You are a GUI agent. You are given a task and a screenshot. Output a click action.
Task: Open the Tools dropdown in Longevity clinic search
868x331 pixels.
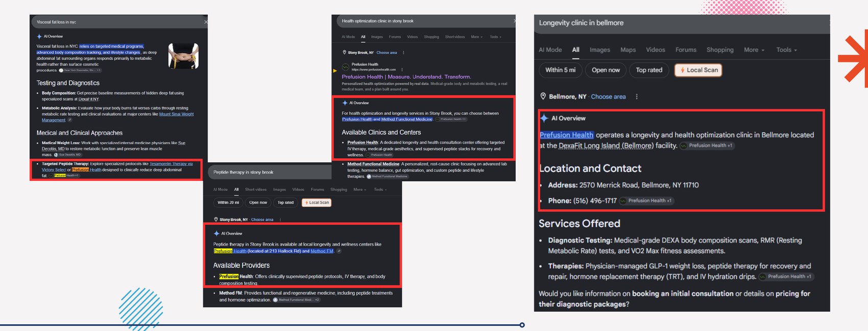click(x=786, y=50)
